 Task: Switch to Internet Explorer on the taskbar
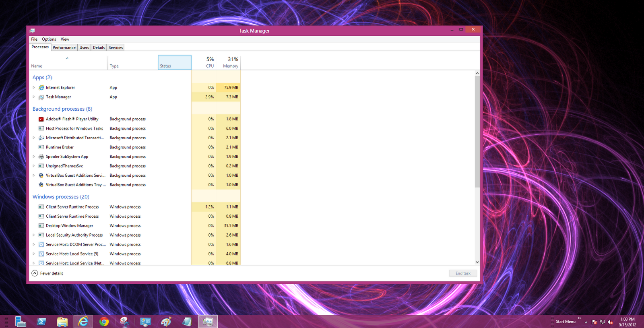point(83,322)
